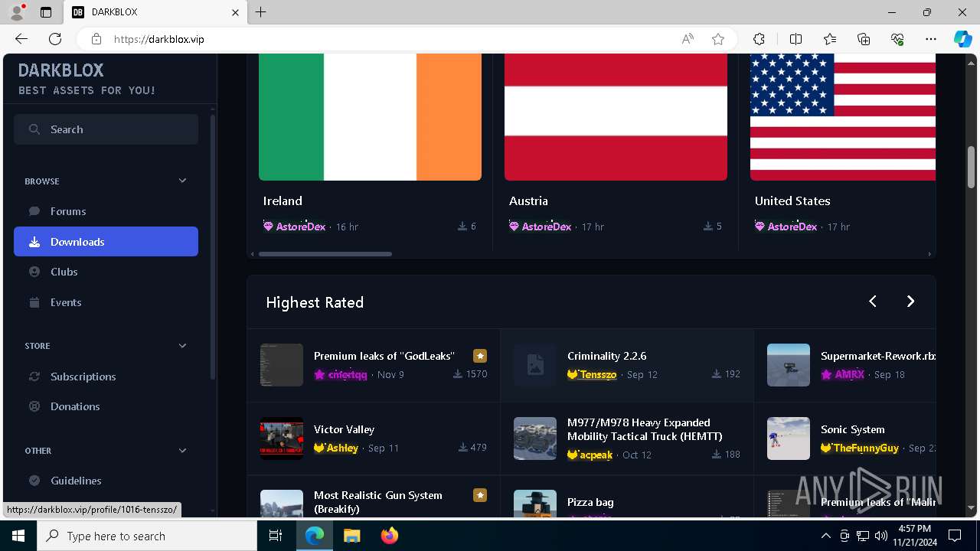Click Sonic System thumbnail image

click(789, 439)
